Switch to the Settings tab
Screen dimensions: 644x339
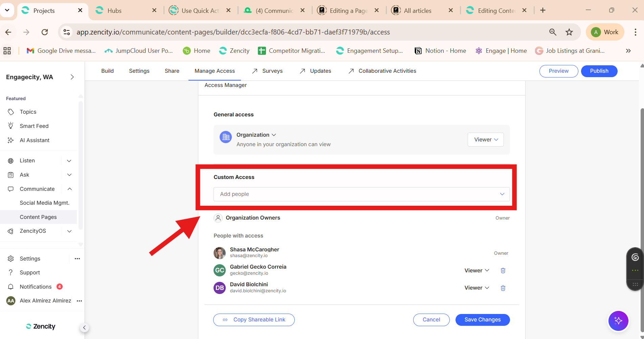click(x=139, y=71)
